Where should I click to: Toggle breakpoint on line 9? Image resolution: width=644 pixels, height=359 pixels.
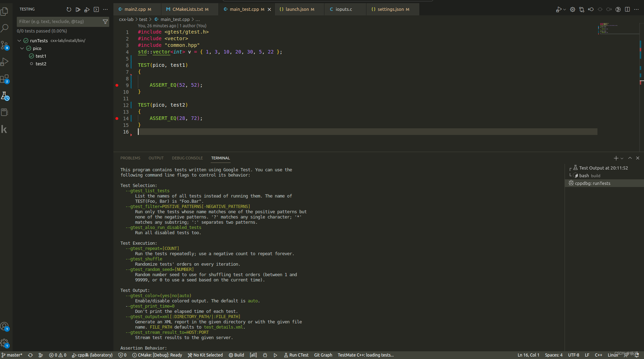tap(117, 85)
